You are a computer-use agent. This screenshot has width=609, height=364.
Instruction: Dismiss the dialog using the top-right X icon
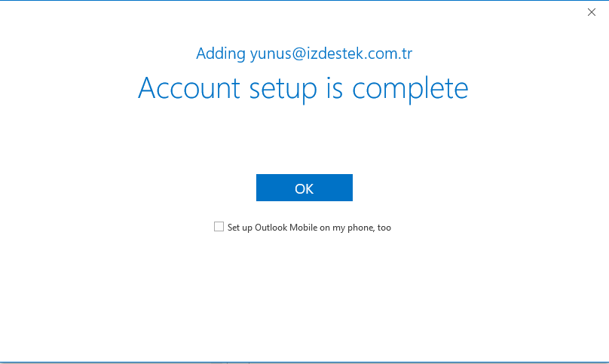click(591, 12)
